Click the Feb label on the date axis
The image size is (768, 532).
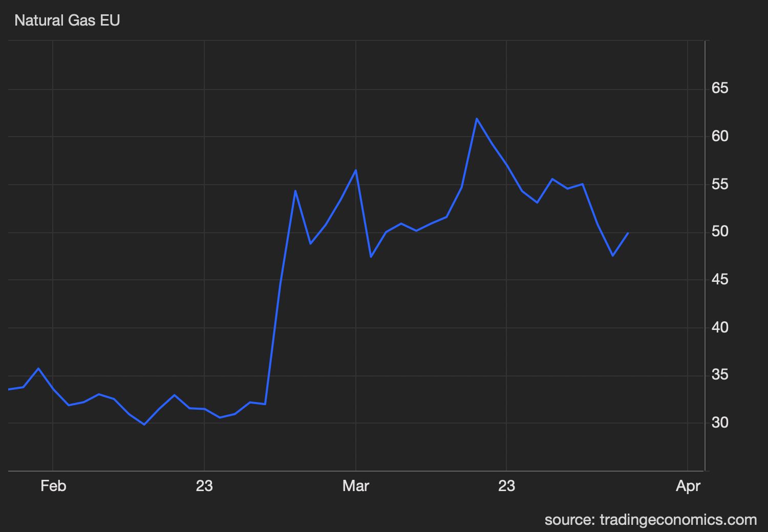(53, 485)
